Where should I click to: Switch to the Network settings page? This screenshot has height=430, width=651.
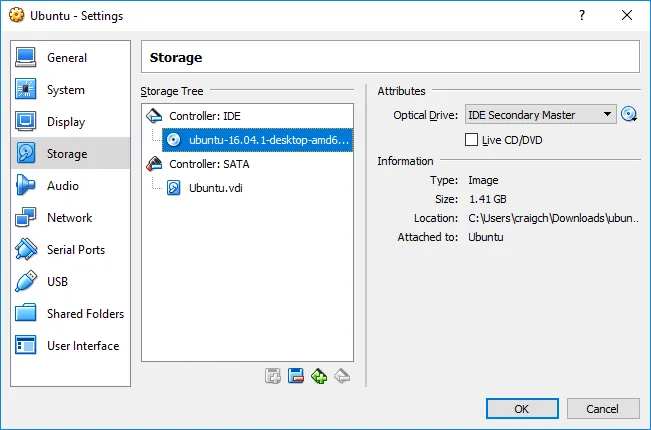click(69, 218)
